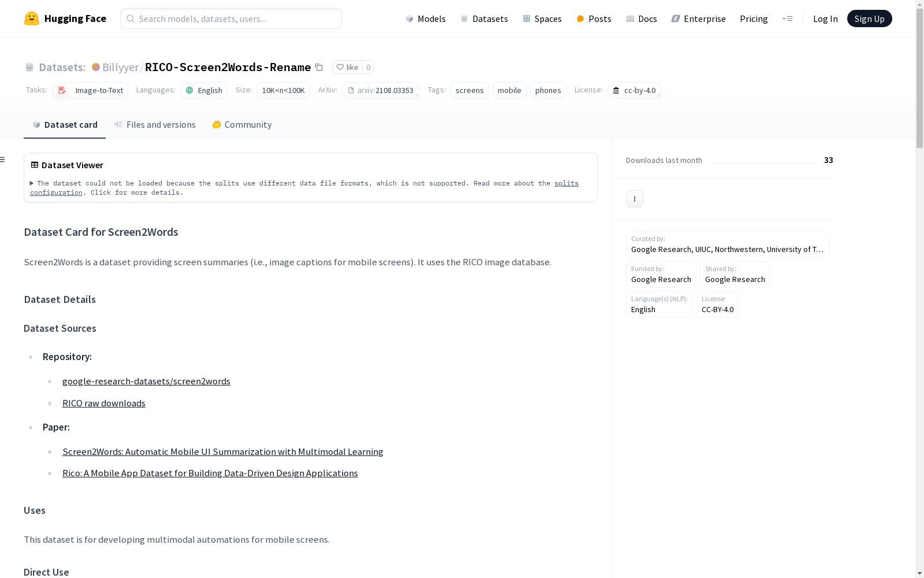This screenshot has height=578, width=924.
Task: Click the Billyyer avatar circle
Action: (96, 67)
